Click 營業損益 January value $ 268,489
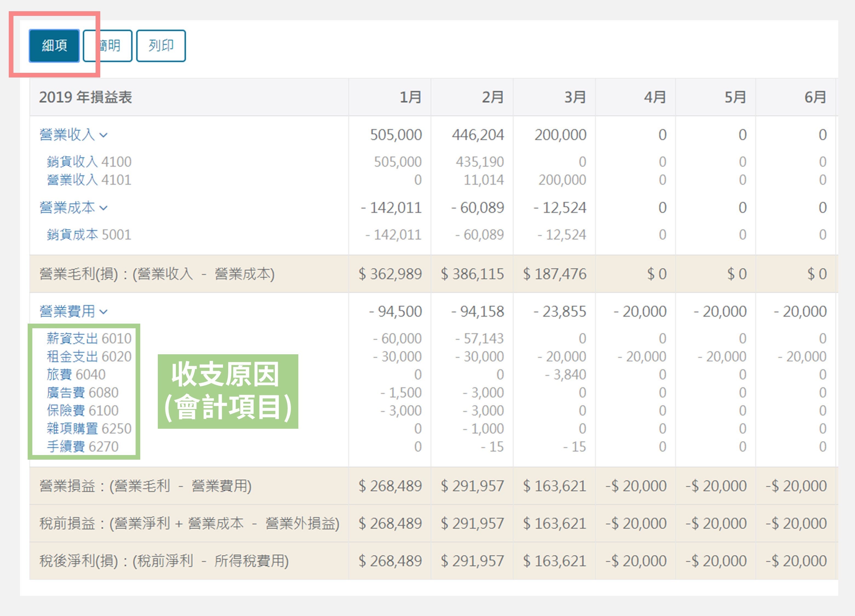 click(390, 486)
